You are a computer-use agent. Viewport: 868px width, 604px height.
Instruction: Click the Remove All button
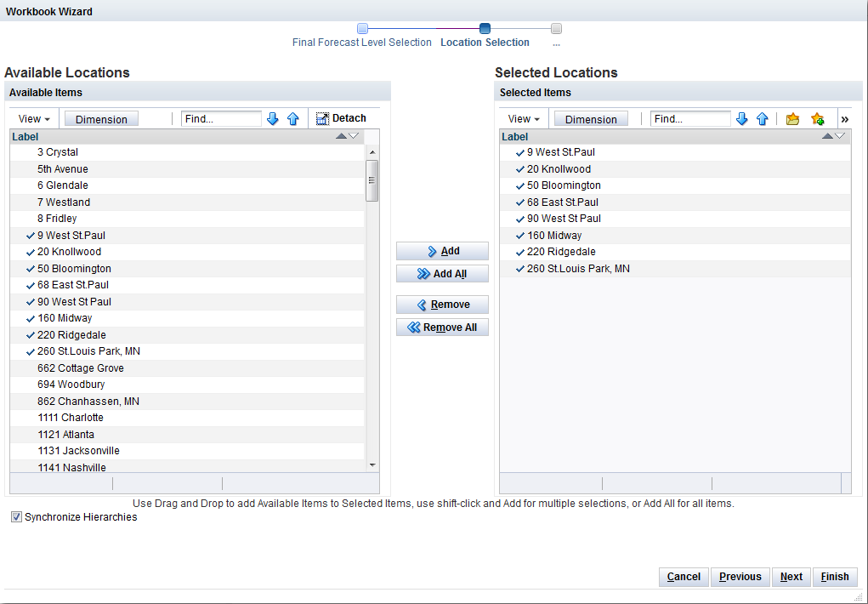(x=442, y=328)
